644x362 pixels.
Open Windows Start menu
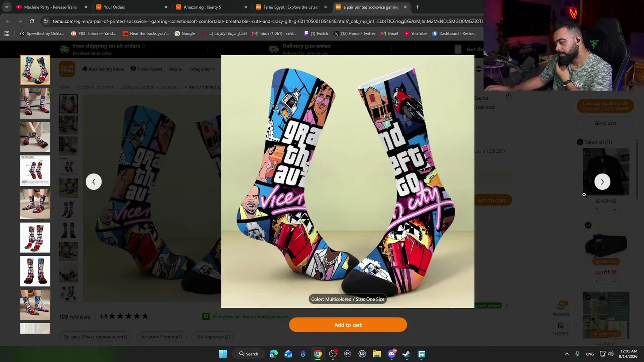[x=223, y=354]
